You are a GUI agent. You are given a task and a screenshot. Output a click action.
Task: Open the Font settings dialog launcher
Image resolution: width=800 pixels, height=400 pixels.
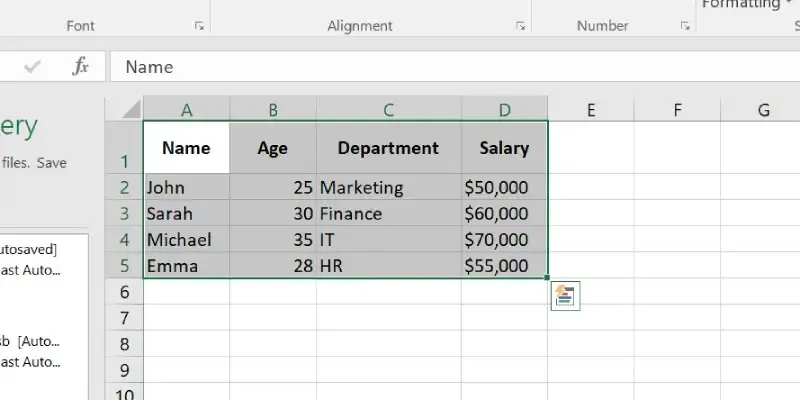pos(198,26)
